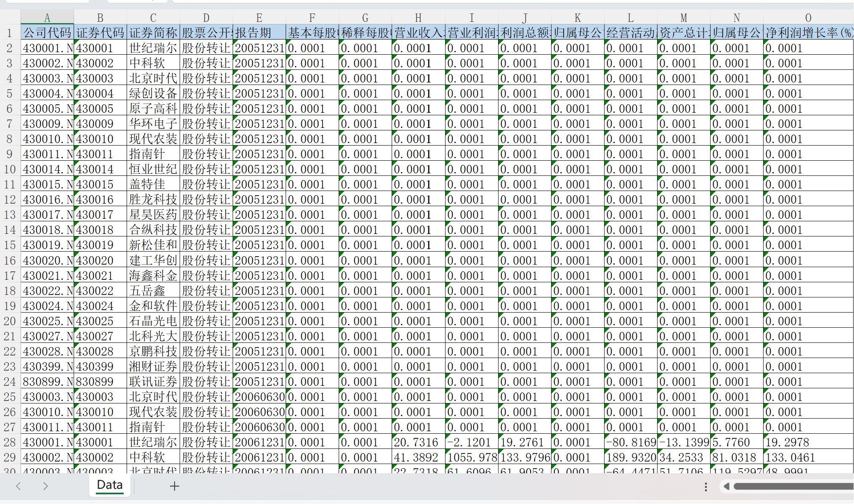Switch to the Data sheet tab
The height and width of the screenshot is (504, 854).
click(x=110, y=485)
